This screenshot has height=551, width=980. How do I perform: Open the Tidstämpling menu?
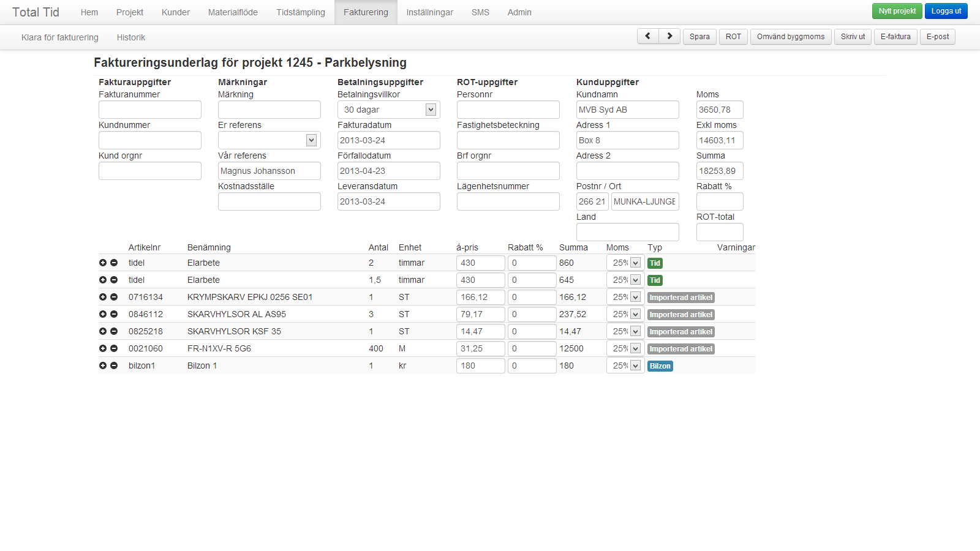pos(300,12)
